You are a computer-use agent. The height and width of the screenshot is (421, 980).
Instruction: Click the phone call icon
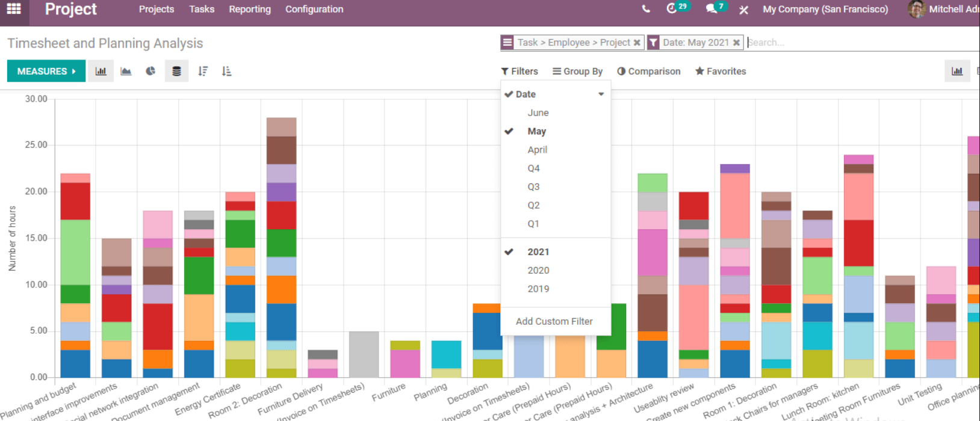(x=646, y=9)
